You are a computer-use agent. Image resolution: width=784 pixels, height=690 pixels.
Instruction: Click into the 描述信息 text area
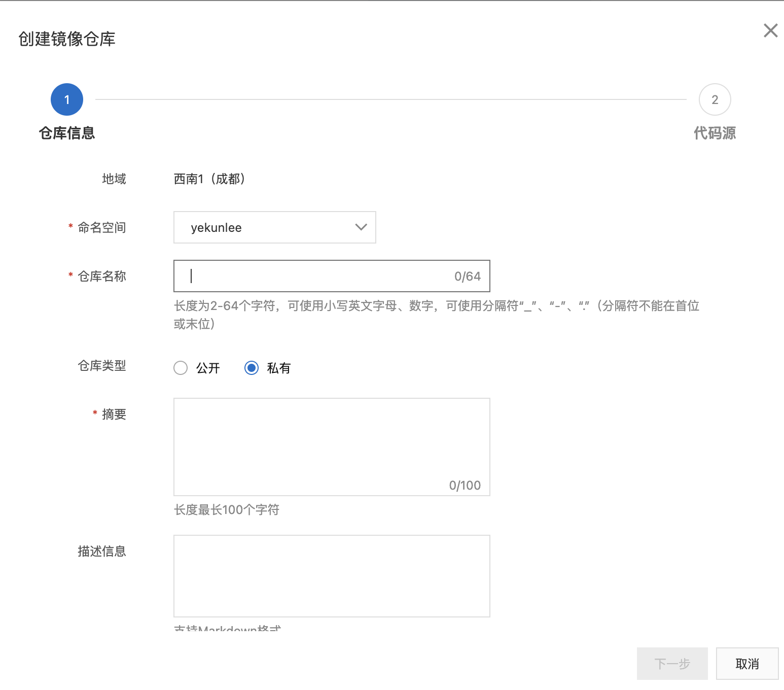click(x=332, y=576)
